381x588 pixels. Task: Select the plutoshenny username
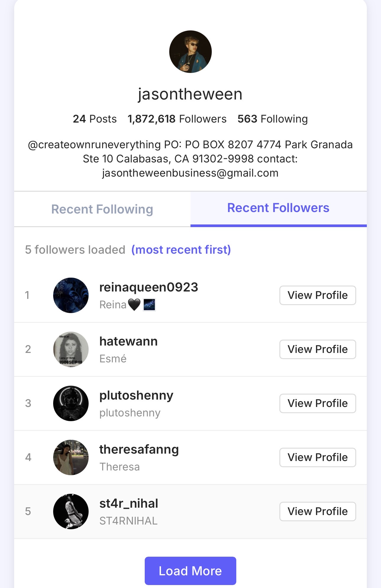(x=136, y=396)
